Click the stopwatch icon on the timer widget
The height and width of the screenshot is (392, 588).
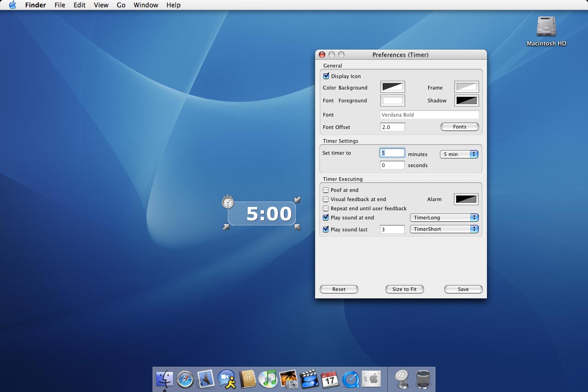(x=228, y=202)
